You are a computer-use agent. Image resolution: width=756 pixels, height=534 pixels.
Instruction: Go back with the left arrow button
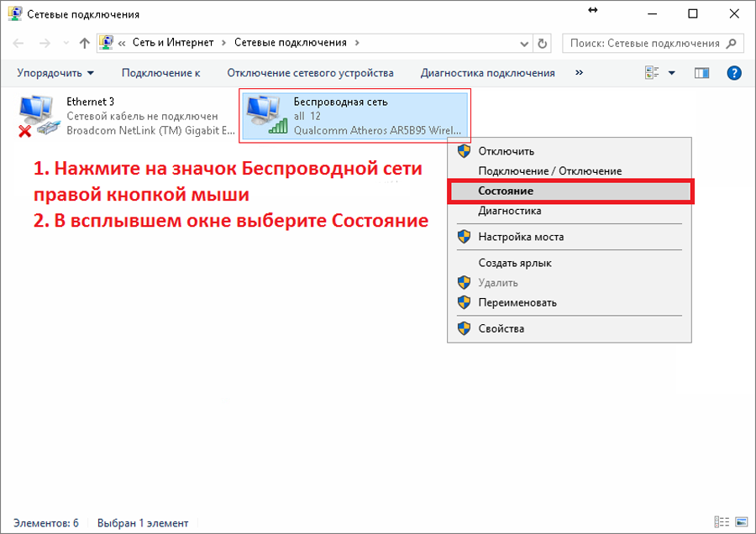coord(18,44)
